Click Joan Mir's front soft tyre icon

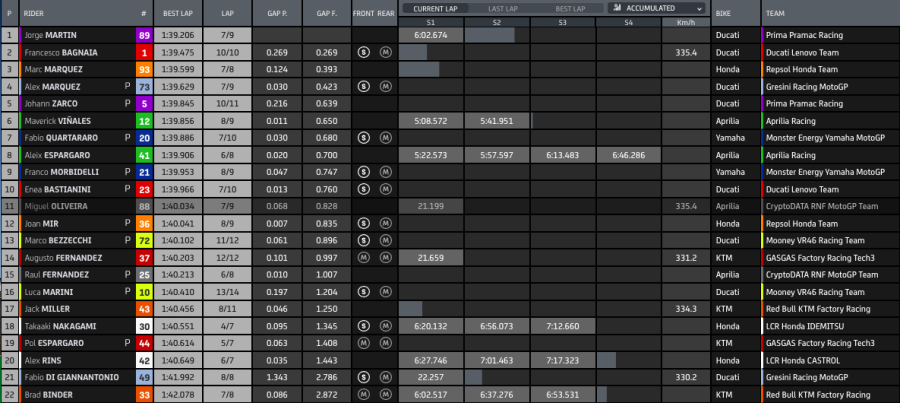tap(363, 223)
